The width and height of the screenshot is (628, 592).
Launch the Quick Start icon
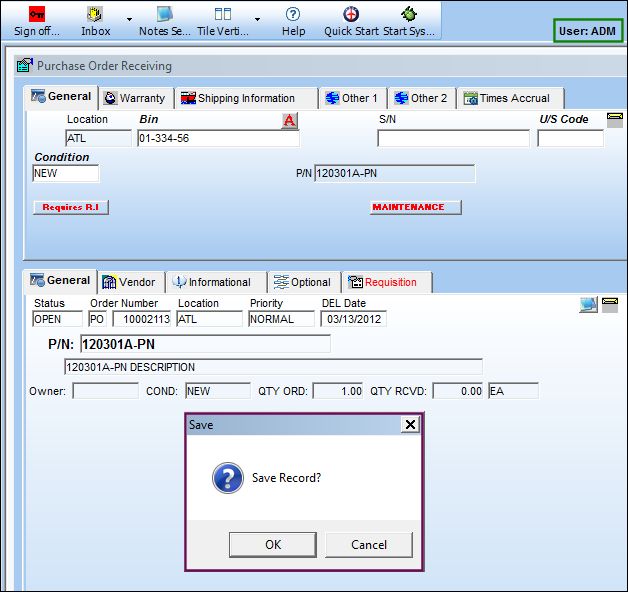tap(351, 14)
